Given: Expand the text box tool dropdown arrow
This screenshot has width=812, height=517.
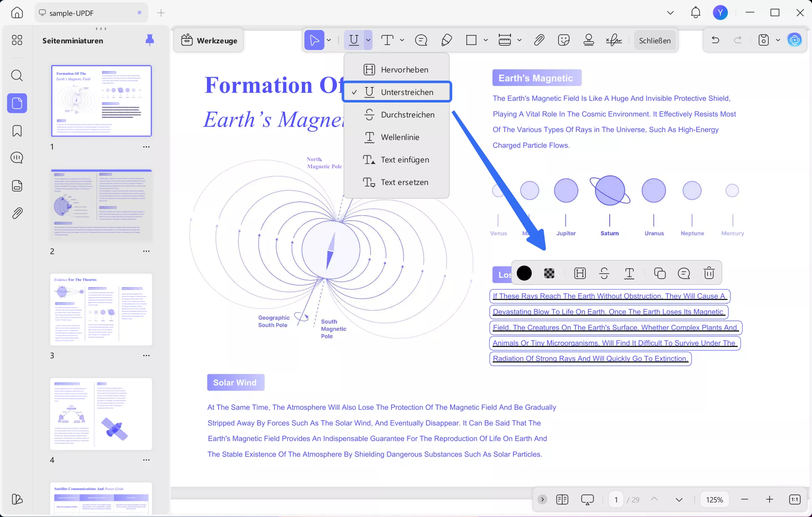Looking at the screenshot, I should click(402, 40).
